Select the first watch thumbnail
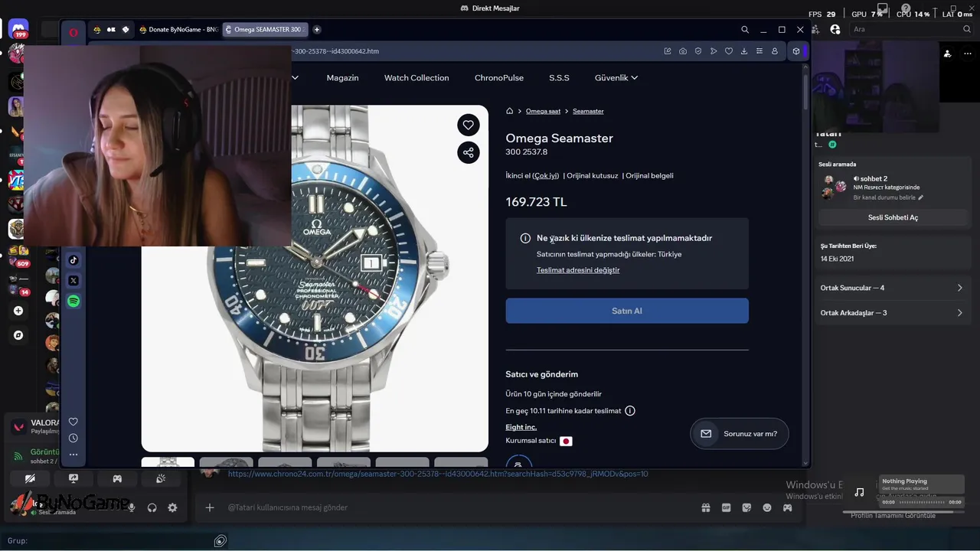 [168, 462]
